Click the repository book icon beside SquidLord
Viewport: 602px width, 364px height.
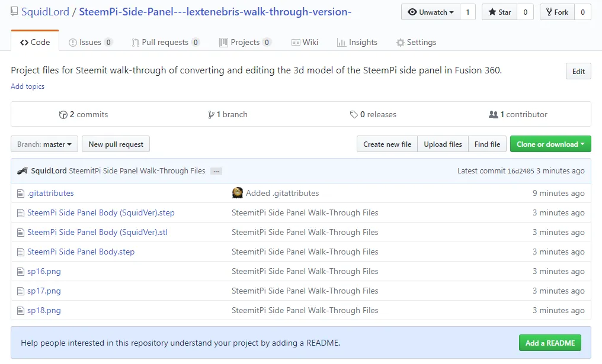coord(14,11)
